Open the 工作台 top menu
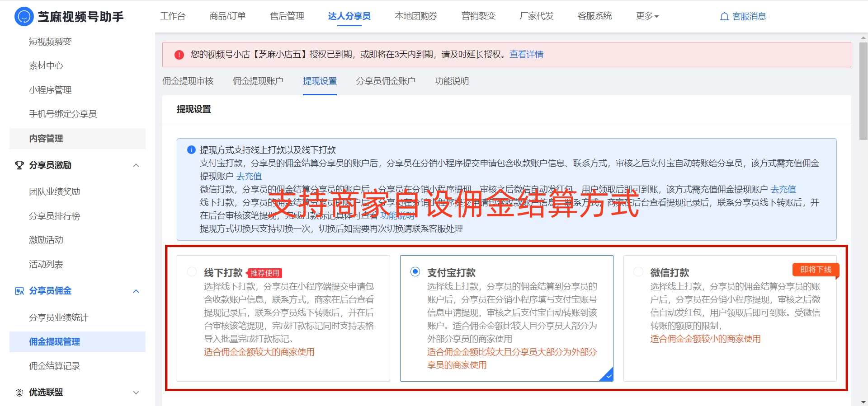Image resolution: width=868 pixels, height=406 pixels. (x=173, y=16)
